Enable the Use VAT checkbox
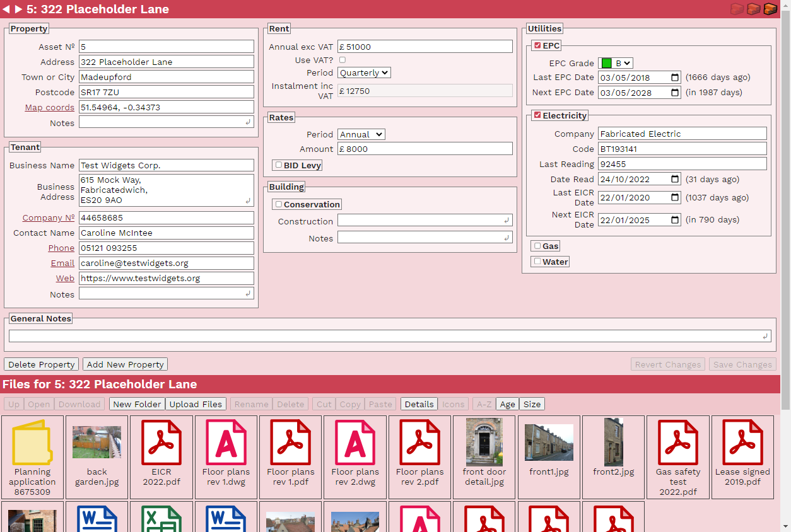The width and height of the screenshot is (791, 532). [342, 59]
